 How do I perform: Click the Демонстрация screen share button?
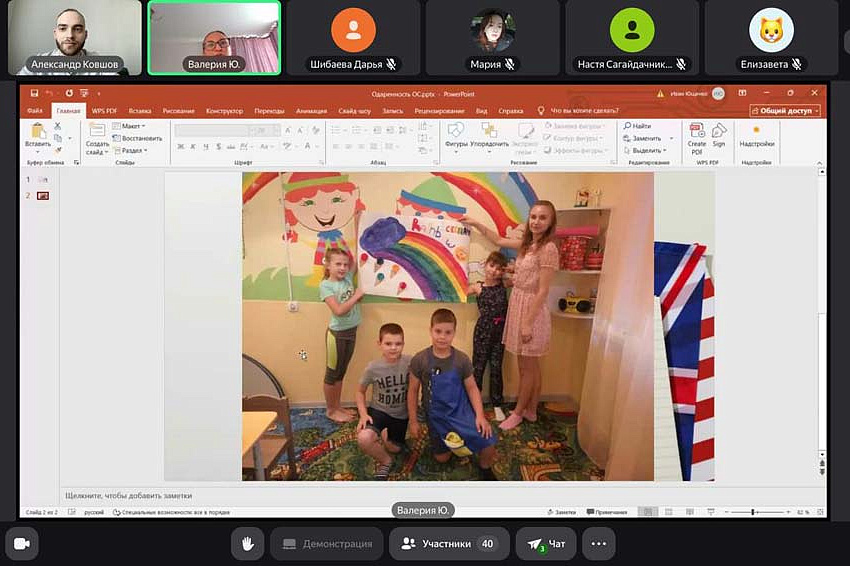pyautogui.click(x=327, y=543)
